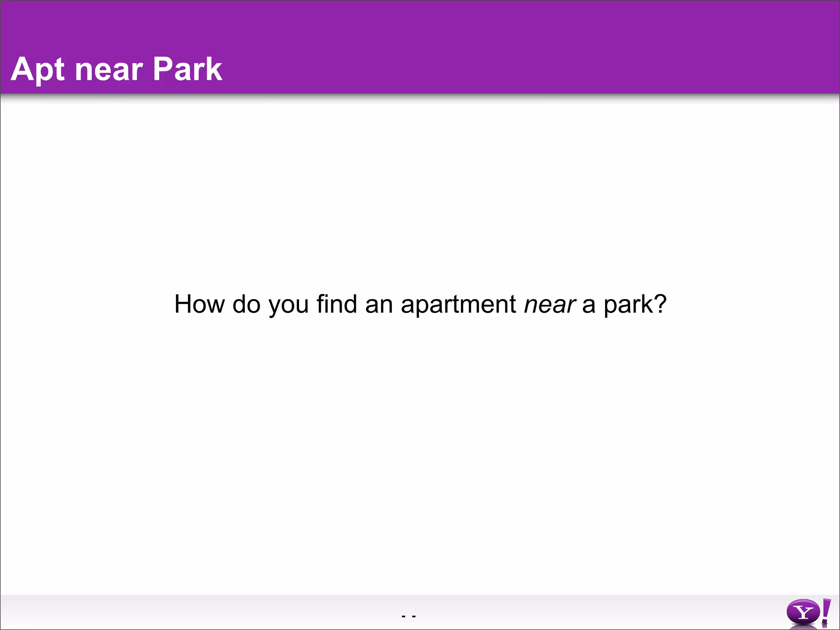Click the word 'near' in the title
840x630 pixels.
tap(109, 70)
